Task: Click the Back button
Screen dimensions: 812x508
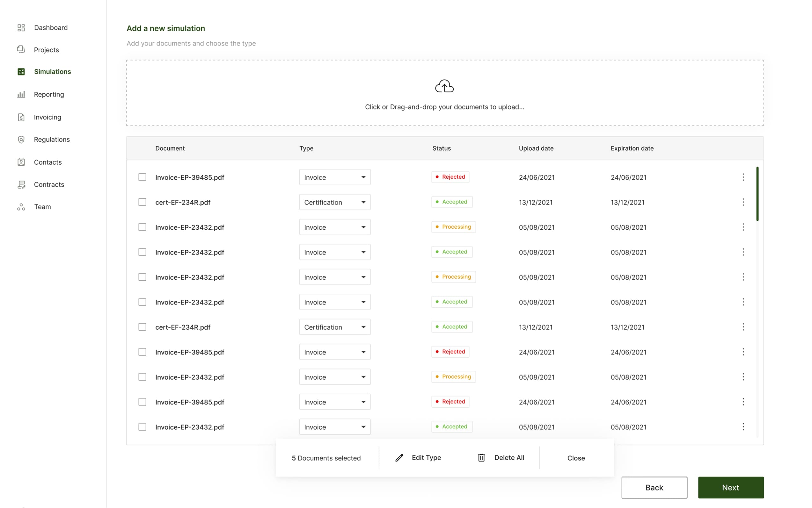Action: (x=654, y=488)
